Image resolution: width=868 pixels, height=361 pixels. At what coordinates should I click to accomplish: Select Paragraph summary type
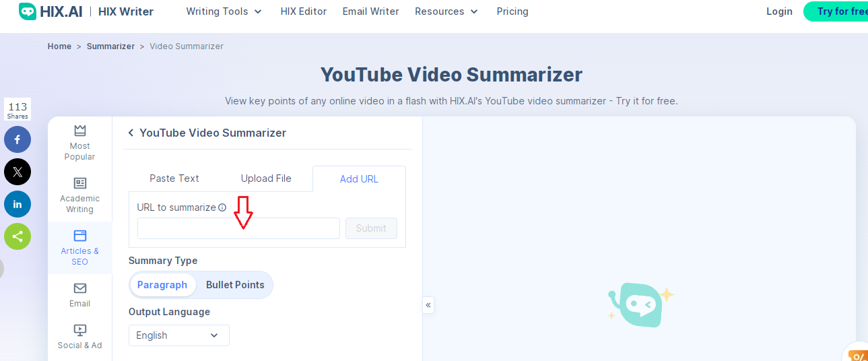pos(162,285)
